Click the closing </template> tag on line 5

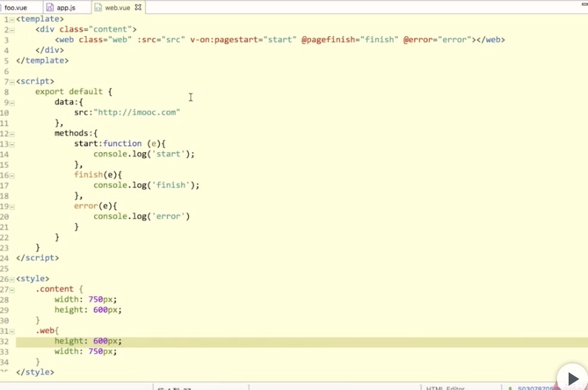click(x=43, y=60)
